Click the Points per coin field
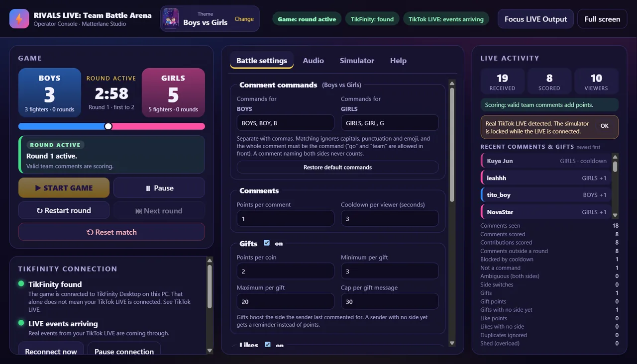 coord(286,271)
